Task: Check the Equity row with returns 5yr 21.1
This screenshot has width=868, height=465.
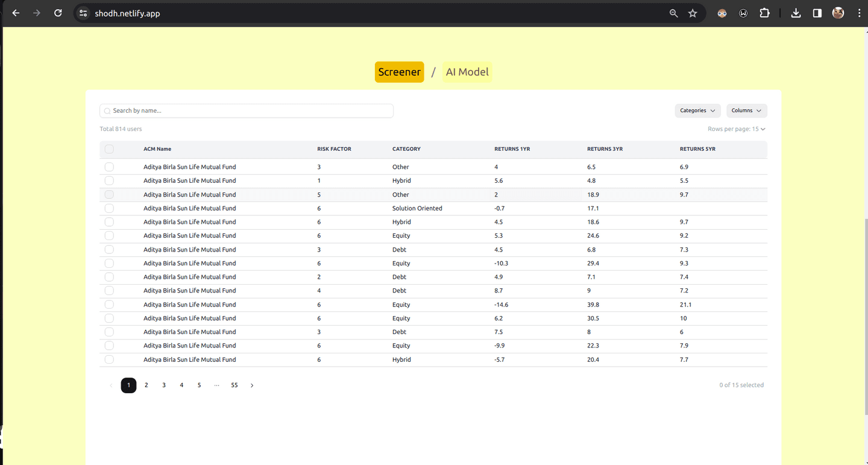Action: pos(109,305)
